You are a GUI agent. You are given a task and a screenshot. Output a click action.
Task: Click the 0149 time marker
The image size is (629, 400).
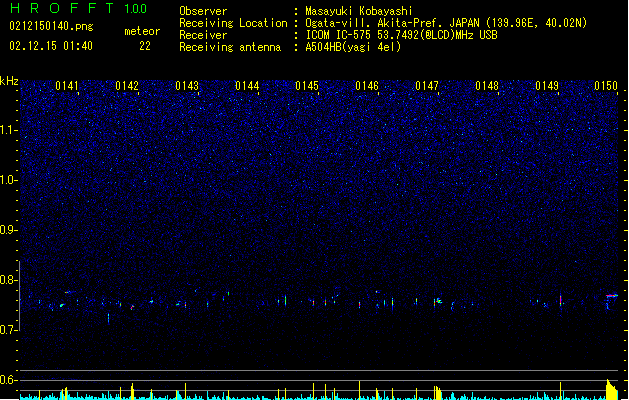coord(547,86)
